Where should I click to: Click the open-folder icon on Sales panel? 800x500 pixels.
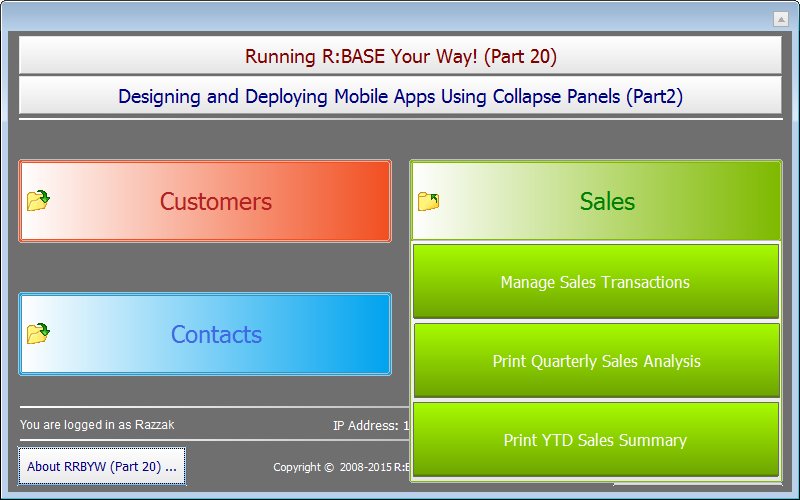point(428,201)
